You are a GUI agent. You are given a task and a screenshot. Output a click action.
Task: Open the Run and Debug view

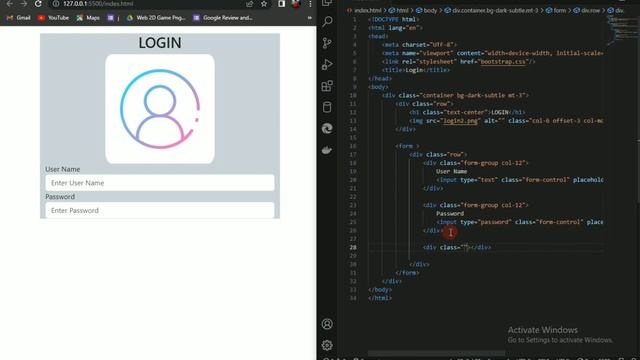click(x=327, y=64)
